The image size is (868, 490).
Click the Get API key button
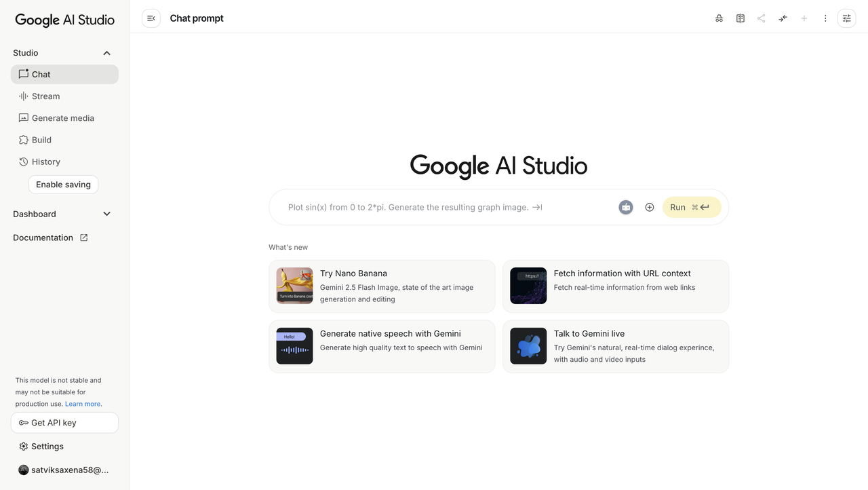click(64, 423)
